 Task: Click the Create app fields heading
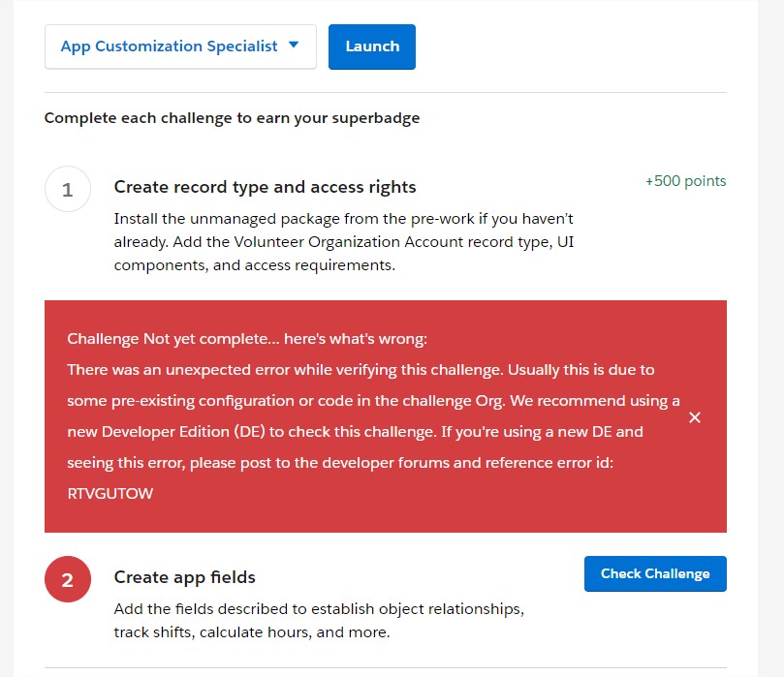tap(185, 577)
